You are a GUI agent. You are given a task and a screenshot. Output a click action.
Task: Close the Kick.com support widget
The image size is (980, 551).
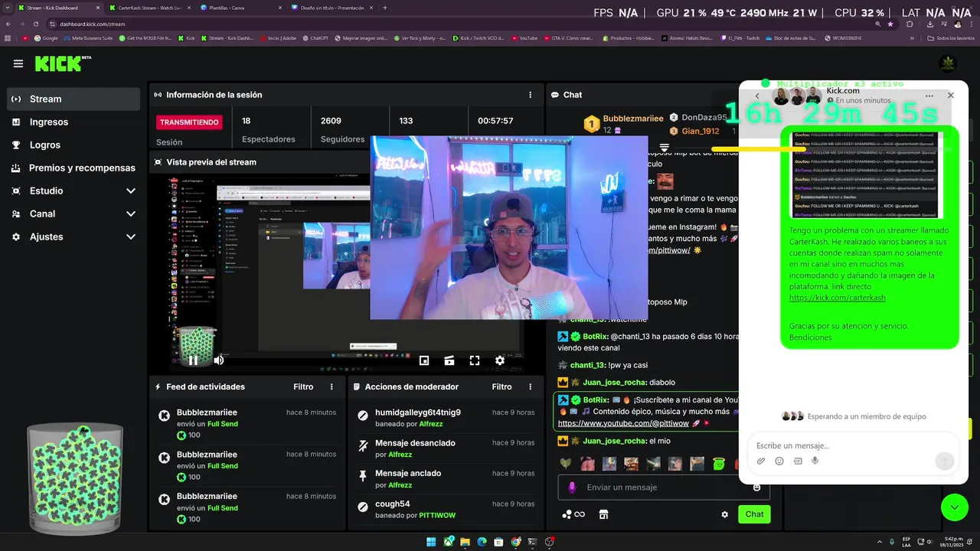pyautogui.click(x=951, y=96)
